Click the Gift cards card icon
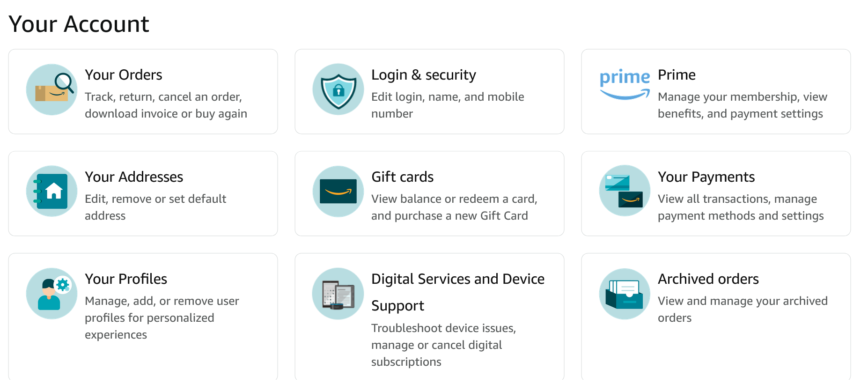 pyautogui.click(x=338, y=191)
